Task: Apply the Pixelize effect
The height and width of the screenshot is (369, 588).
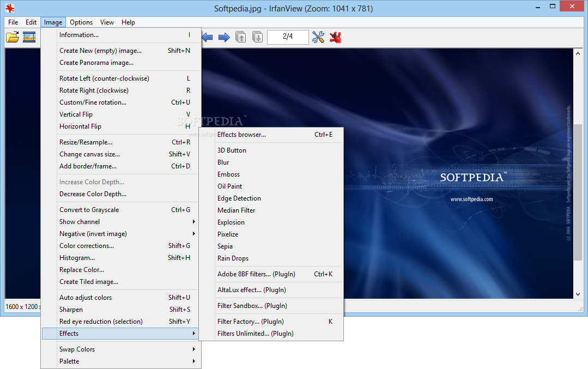Action: point(271,234)
